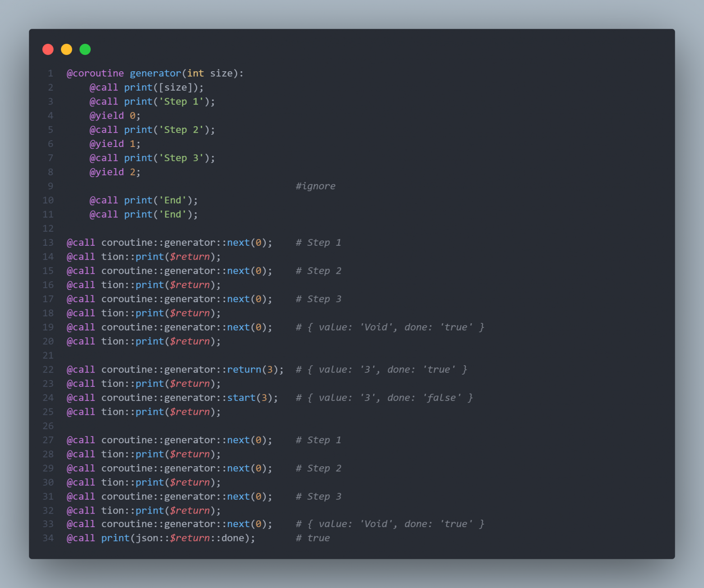Viewport: 704px width, 588px height.
Task: Click the 'Step 3' string on line 7
Action: (181, 158)
